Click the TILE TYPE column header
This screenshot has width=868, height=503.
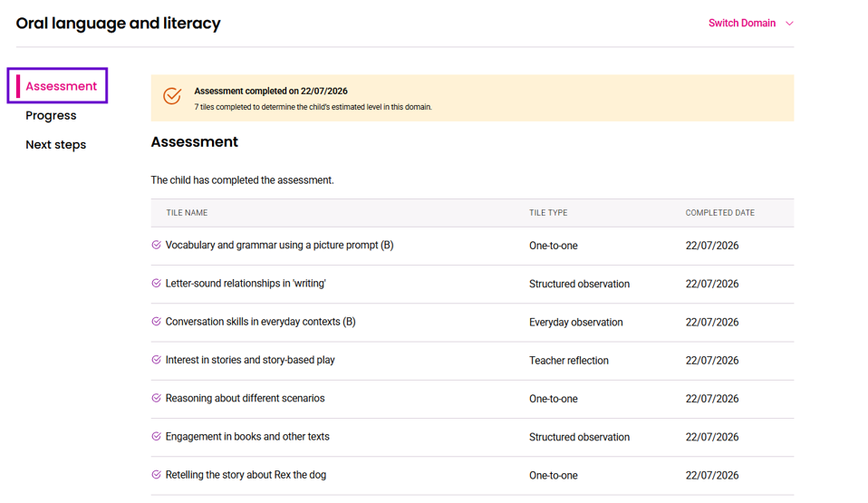coord(548,213)
